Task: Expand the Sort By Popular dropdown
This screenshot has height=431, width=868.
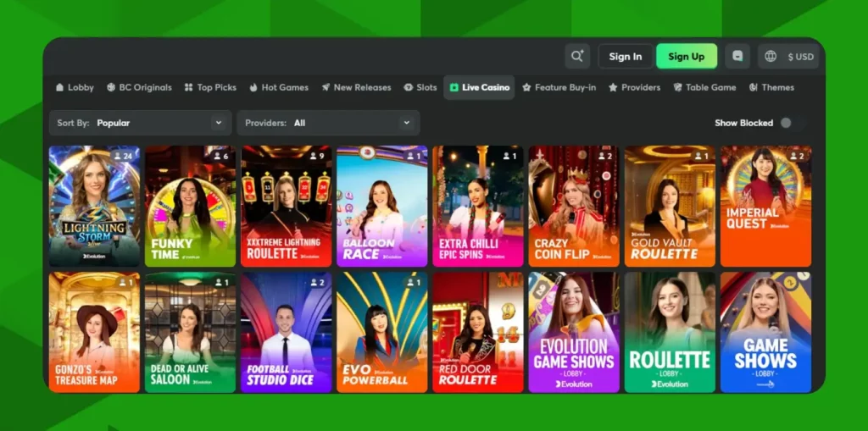Action: [140, 123]
